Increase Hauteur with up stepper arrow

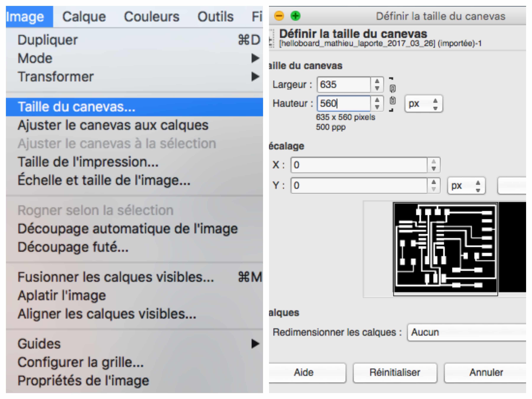(x=377, y=100)
